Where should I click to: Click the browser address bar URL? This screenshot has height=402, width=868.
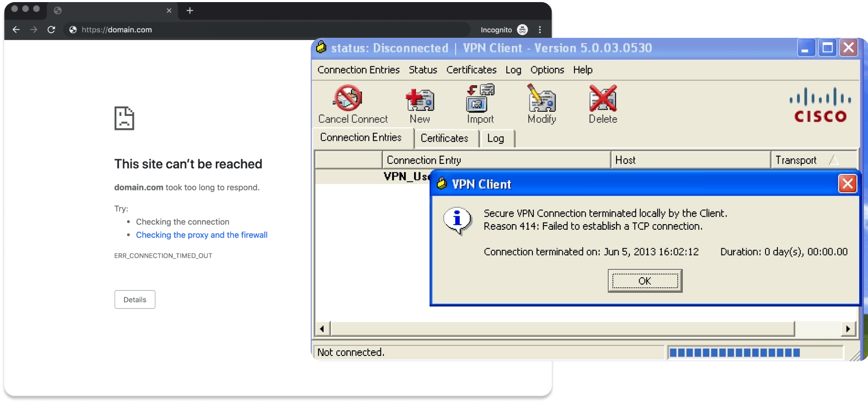[x=117, y=29]
